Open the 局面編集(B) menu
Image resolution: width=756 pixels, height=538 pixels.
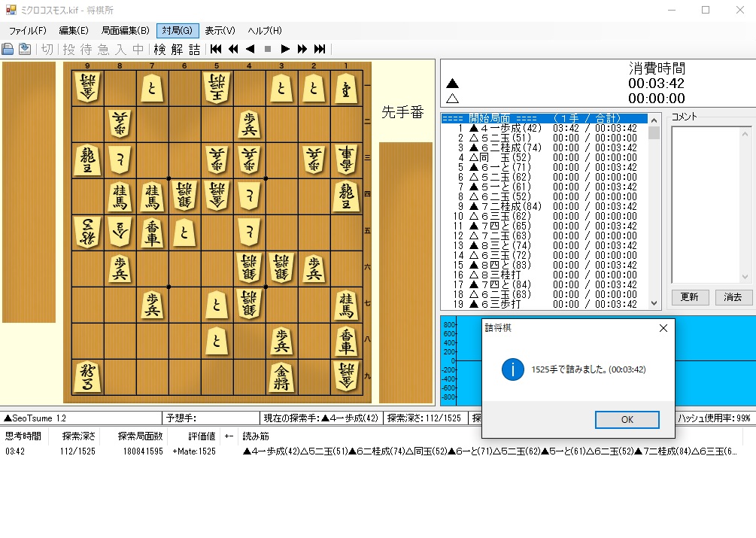click(125, 31)
